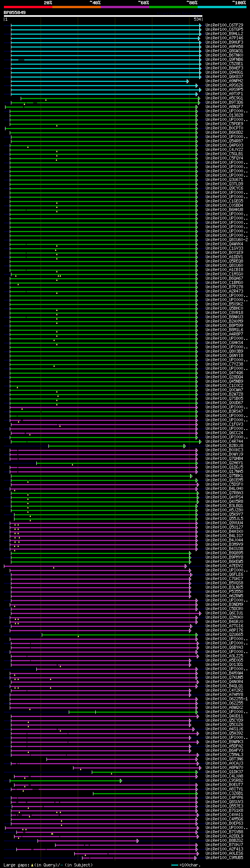Open hit UniRef100_C6TGP5
The width and height of the screenshot is (250, 868).
pos(224,30)
